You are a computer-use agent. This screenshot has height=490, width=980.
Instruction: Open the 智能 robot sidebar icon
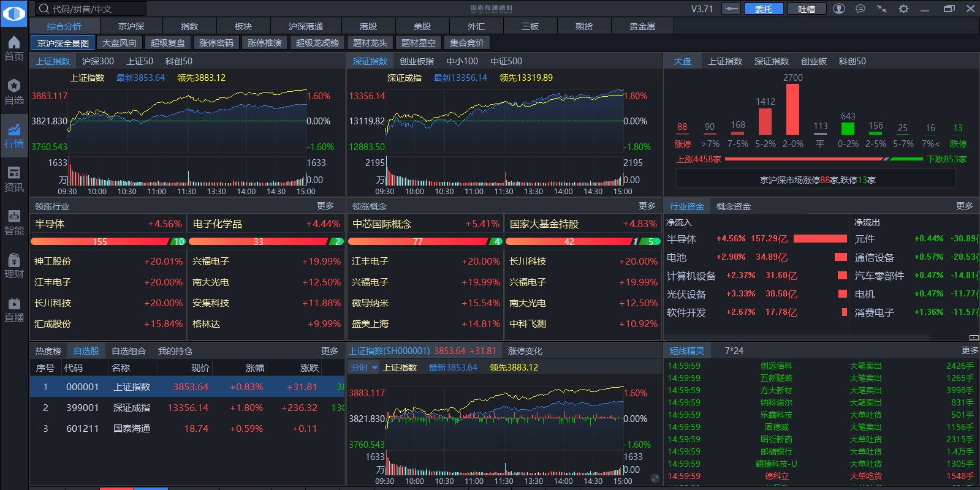coord(14,222)
